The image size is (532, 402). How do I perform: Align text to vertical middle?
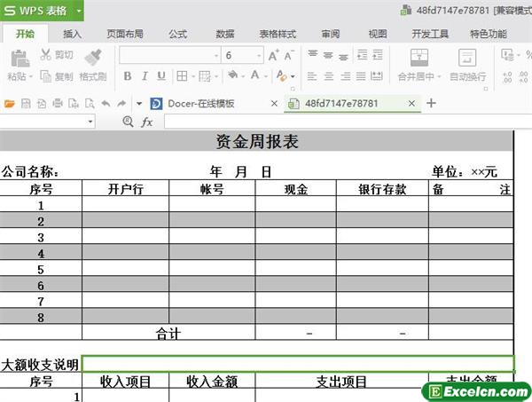coord(328,55)
